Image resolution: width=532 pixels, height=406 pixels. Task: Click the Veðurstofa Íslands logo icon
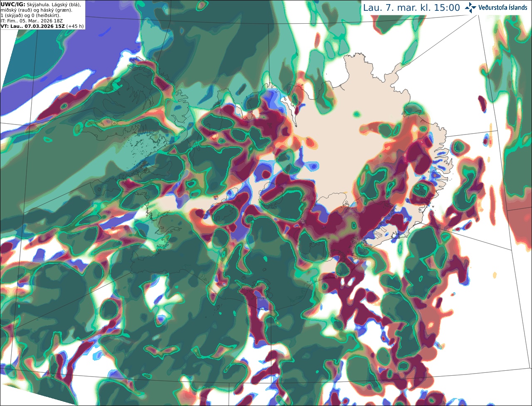coord(470,7)
